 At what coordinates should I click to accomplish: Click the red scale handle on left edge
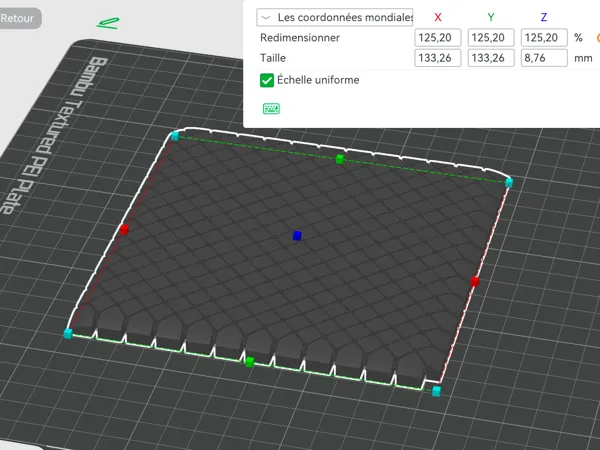click(124, 230)
